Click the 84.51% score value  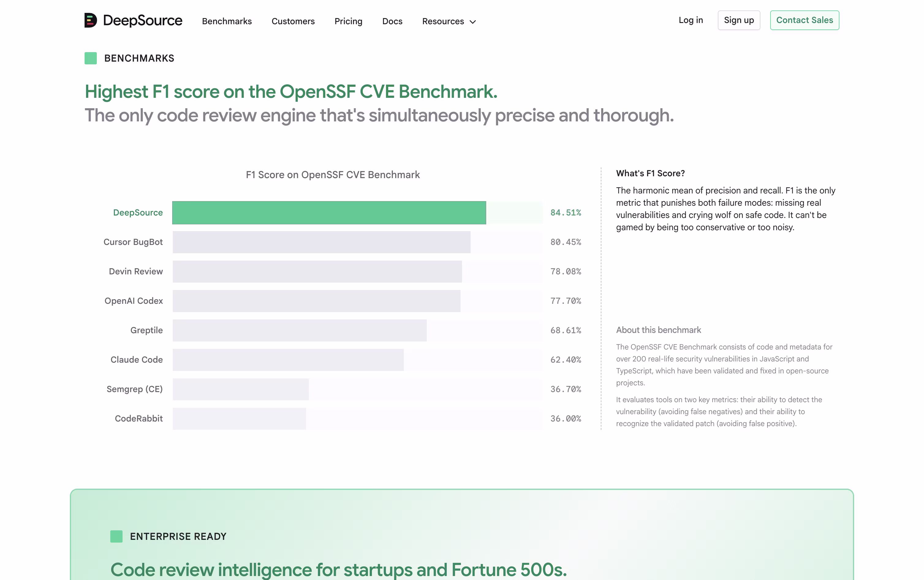coord(566,212)
